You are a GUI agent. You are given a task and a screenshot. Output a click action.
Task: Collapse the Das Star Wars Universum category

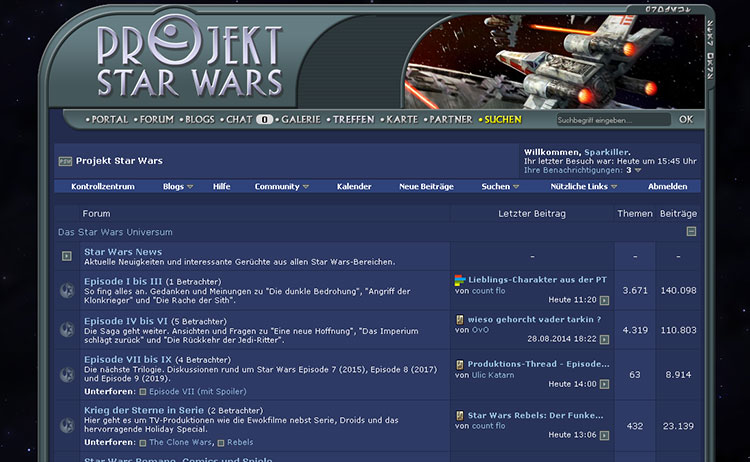pos(690,232)
